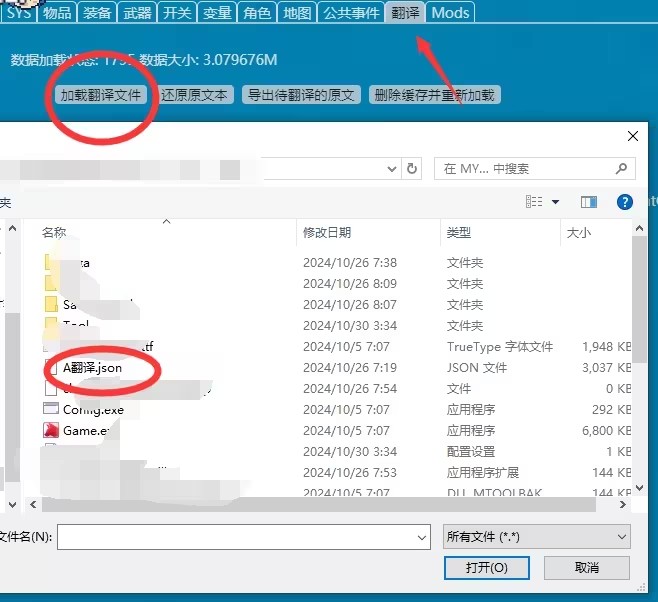Select the Game.exe application icon
Image resolution: width=658 pixels, height=602 pixels.
51,430
